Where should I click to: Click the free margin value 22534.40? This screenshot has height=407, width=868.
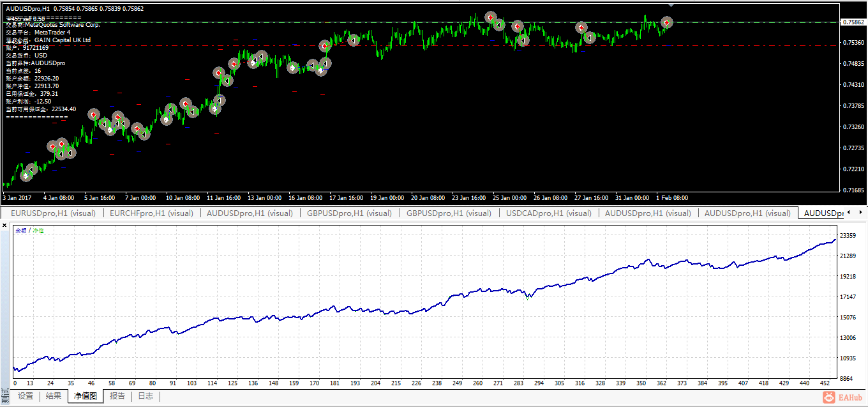click(64, 109)
